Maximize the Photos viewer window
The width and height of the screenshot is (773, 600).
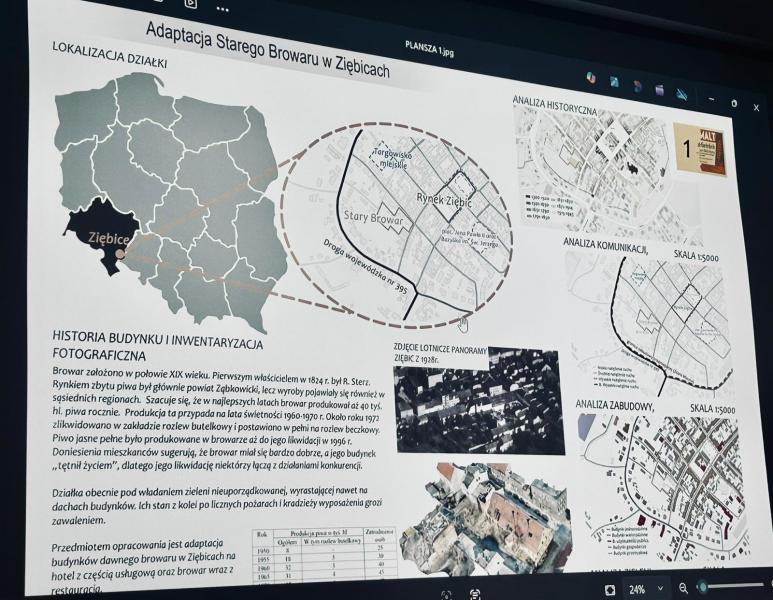pos(734,103)
